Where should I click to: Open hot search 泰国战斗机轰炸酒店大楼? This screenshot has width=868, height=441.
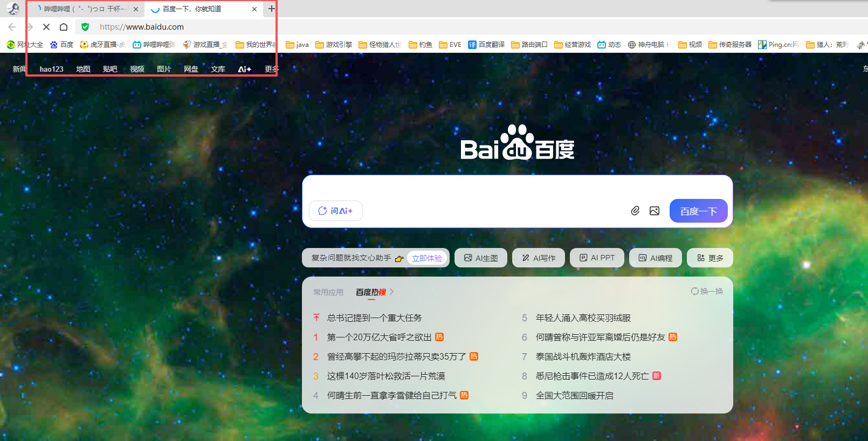pyautogui.click(x=583, y=357)
